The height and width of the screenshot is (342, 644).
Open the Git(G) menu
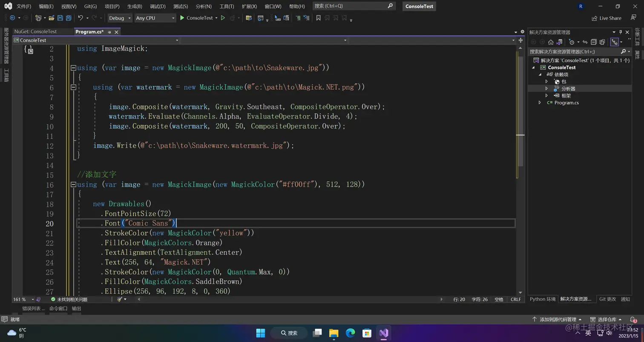click(x=90, y=6)
